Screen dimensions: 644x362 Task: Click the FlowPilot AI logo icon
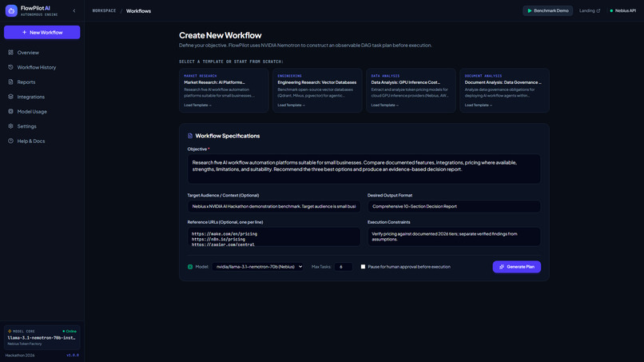click(11, 10)
